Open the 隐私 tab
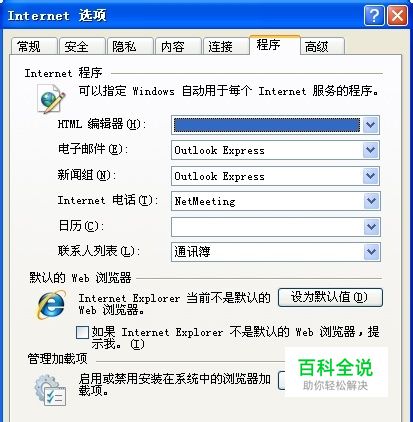413x422 pixels. (x=130, y=46)
